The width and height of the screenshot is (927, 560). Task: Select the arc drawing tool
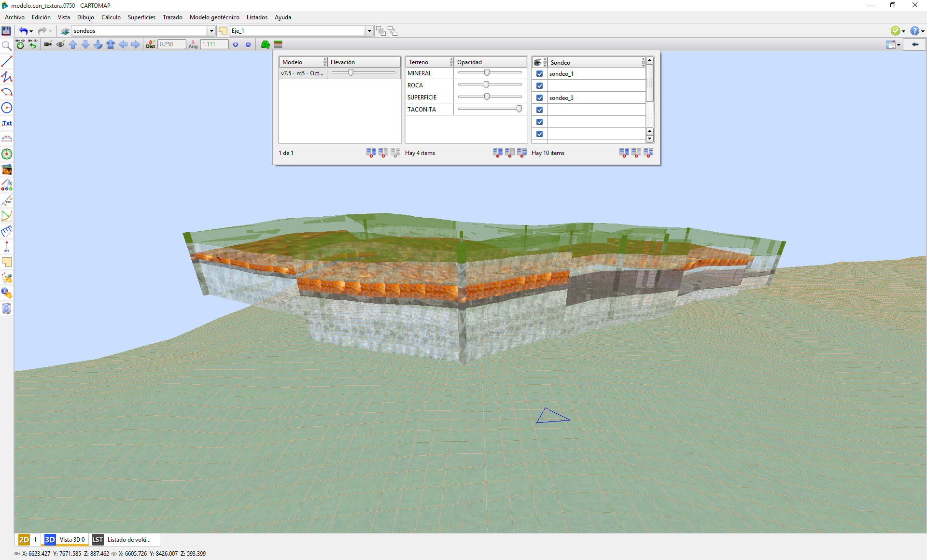tap(7, 92)
